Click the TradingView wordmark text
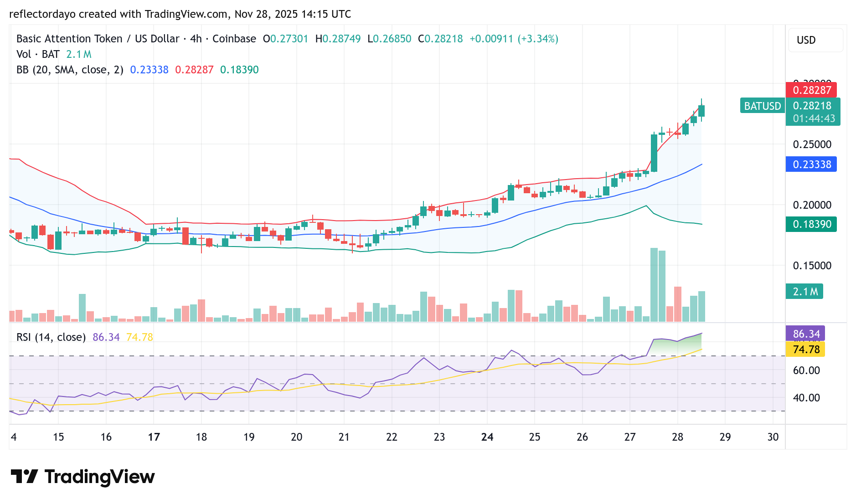The width and height of the screenshot is (856, 504). coord(99,477)
